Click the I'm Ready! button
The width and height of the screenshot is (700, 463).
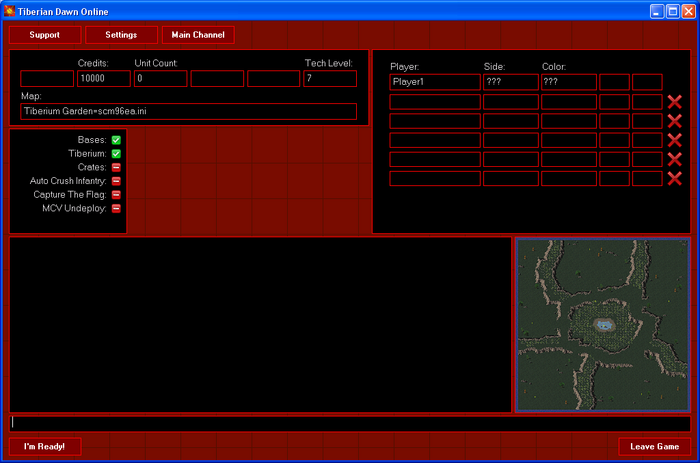(x=45, y=446)
